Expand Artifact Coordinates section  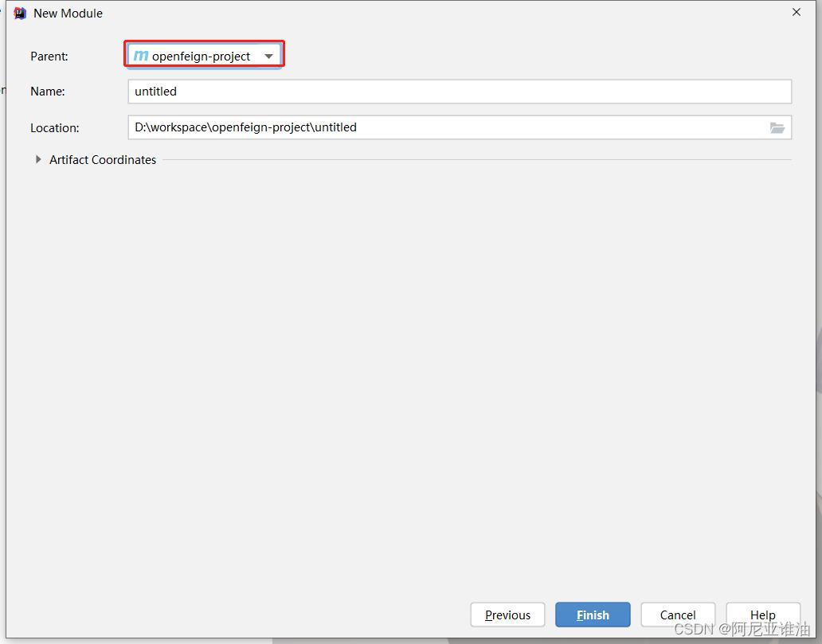coord(37,159)
